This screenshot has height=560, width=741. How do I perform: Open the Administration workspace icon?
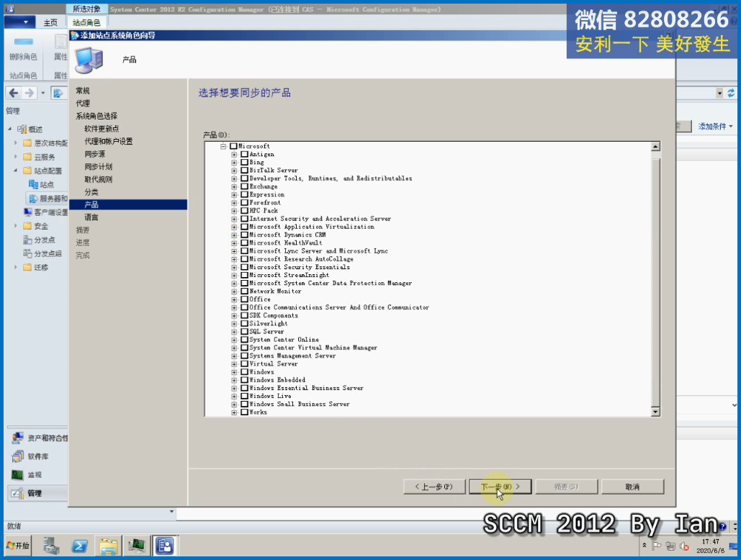(x=17, y=493)
